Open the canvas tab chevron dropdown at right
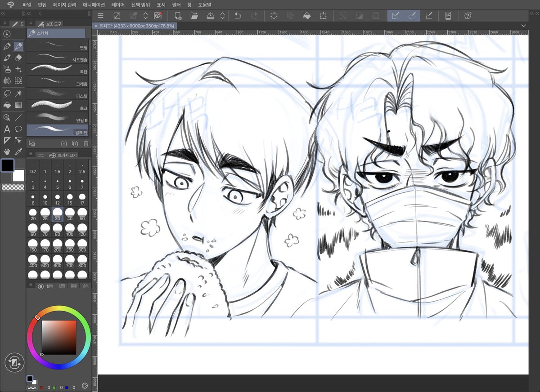This screenshot has width=540, height=392. click(523, 26)
